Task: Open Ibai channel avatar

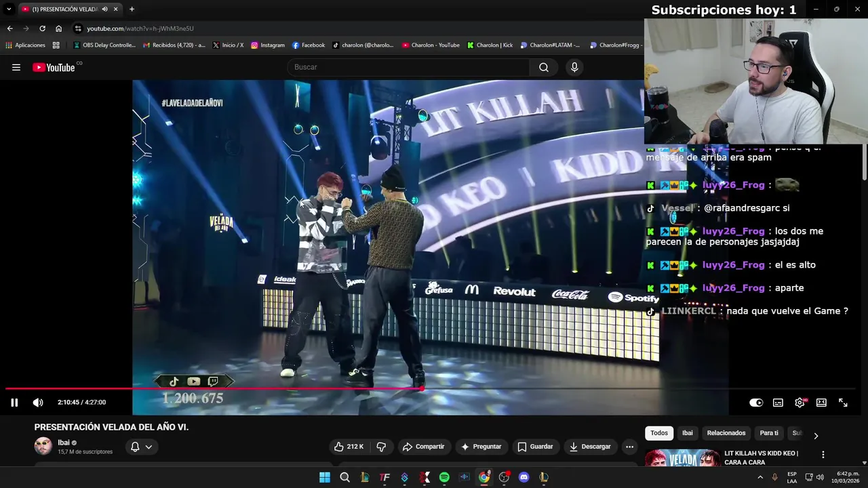Action: point(43,446)
